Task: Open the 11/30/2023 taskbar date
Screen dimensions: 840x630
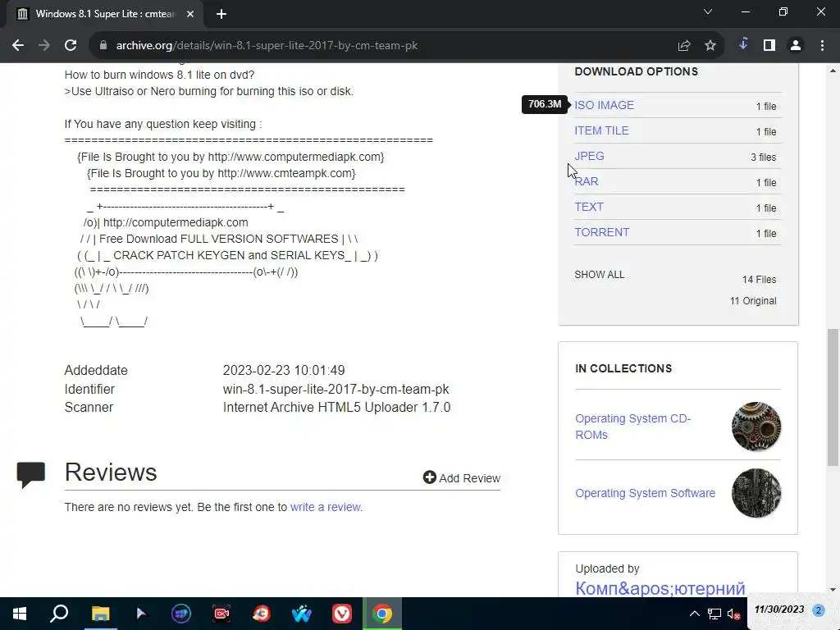Action: click(x=779, y=609)
